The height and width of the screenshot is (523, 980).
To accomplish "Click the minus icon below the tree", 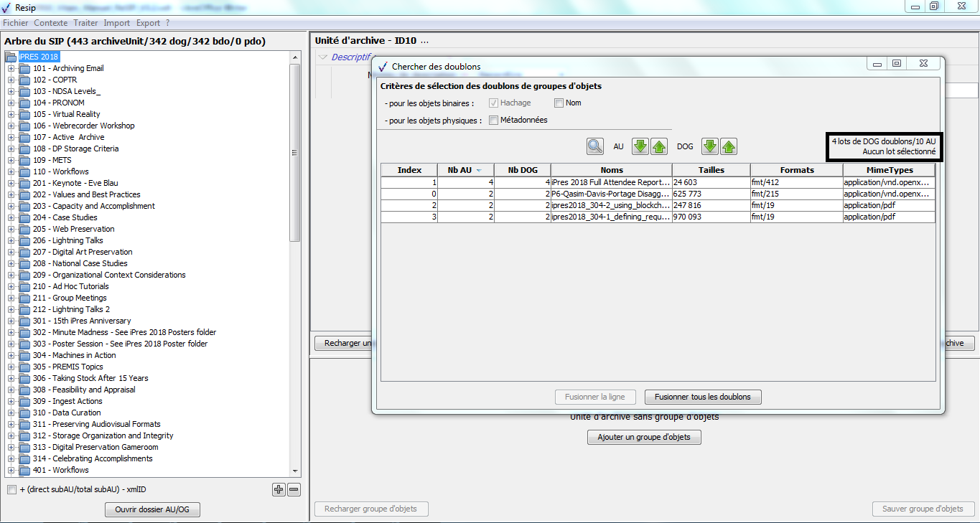I will [294, 490].
